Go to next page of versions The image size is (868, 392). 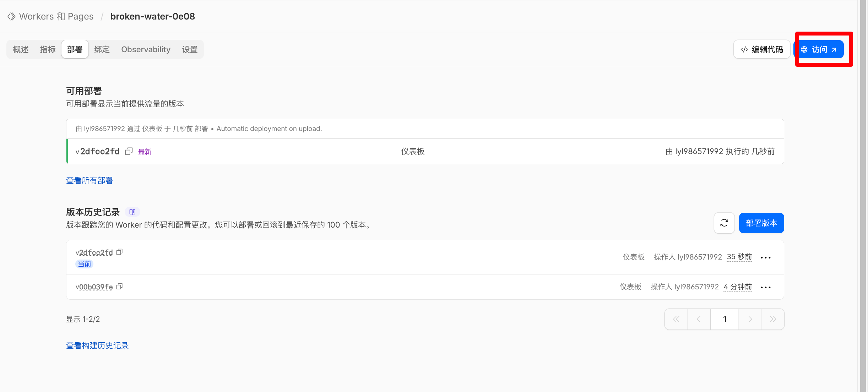750,319
